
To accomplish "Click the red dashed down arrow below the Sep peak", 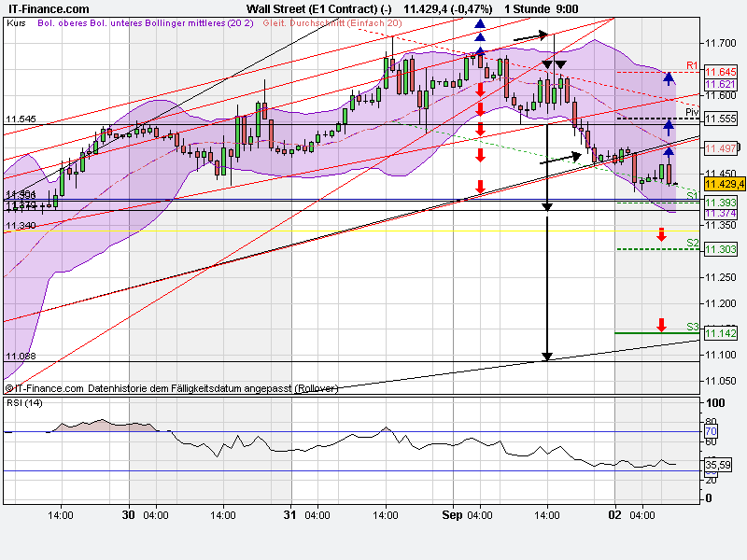I will pyautogui.click(x=481, y=140).
